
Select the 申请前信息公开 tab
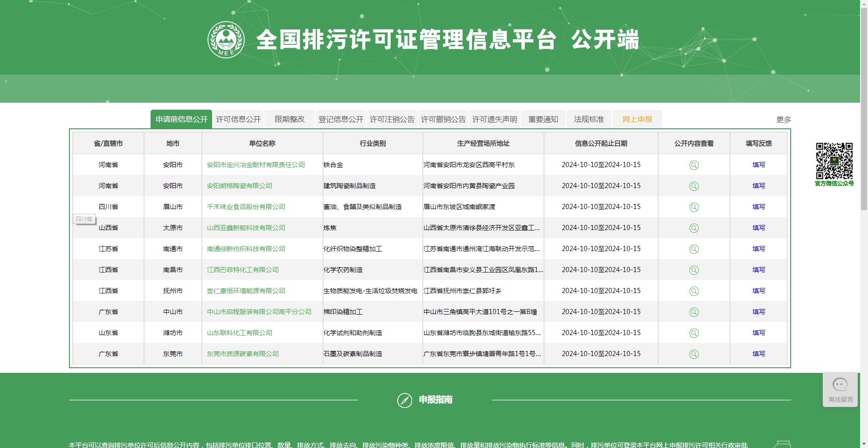(181, 119)
